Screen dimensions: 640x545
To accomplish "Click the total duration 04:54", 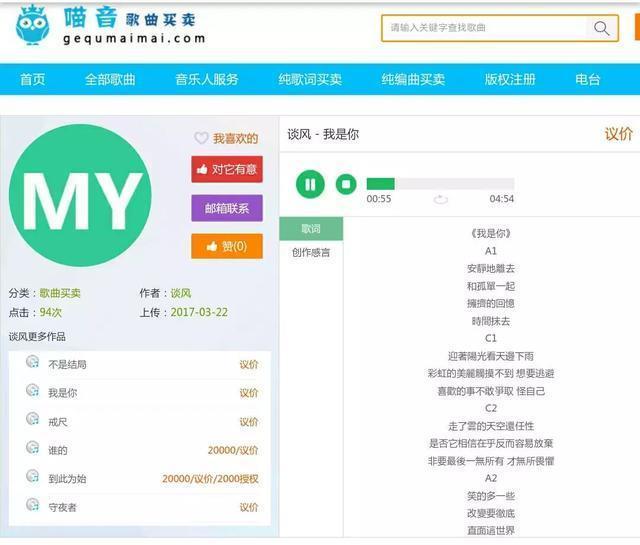I will point(502,199).
